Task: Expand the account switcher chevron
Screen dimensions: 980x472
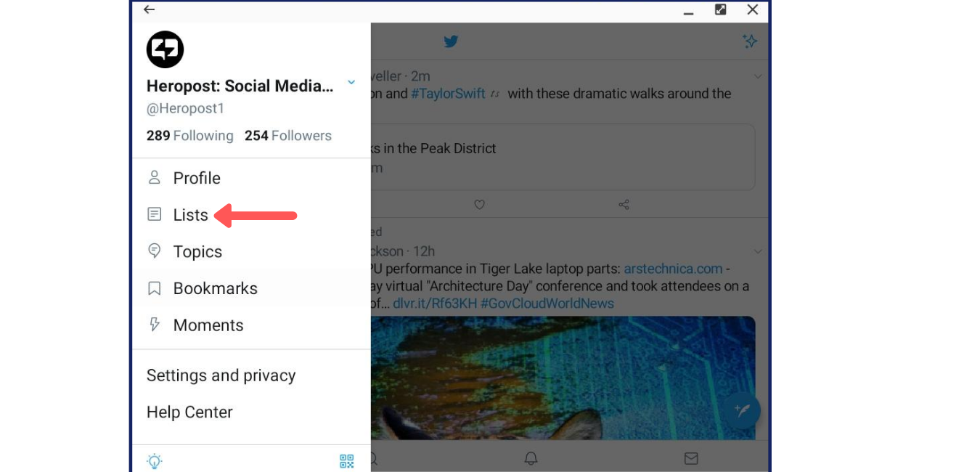Action: 351,82
